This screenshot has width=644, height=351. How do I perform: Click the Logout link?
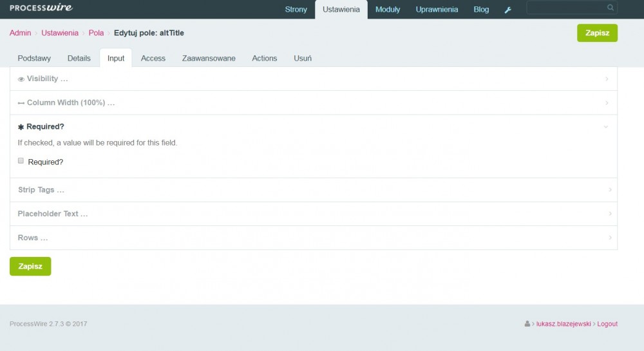tap(607, 324)
